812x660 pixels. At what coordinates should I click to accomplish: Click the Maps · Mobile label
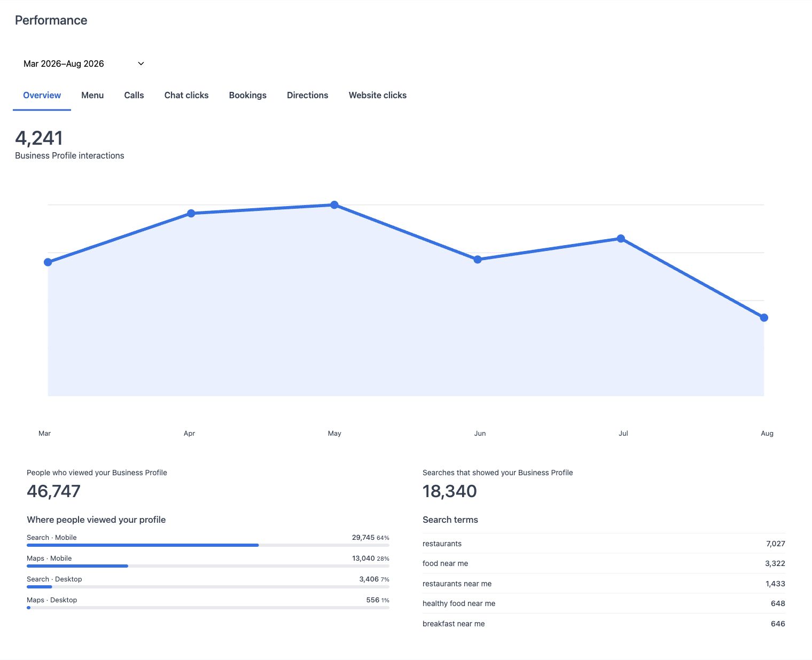pos(49,559)
